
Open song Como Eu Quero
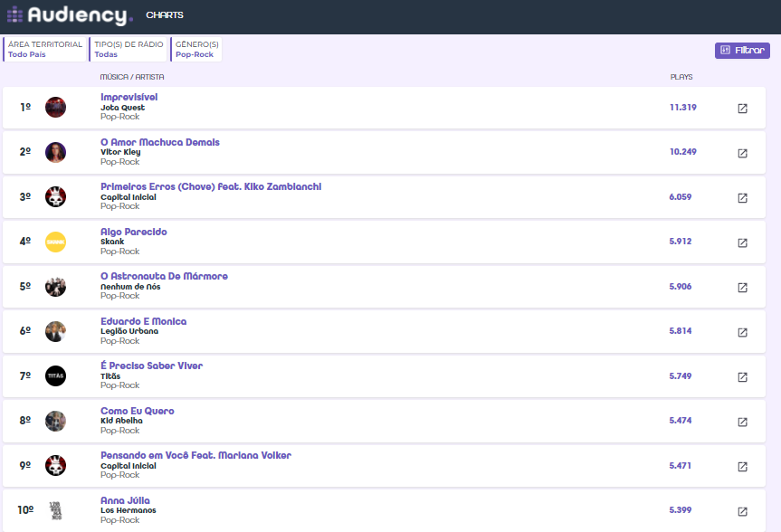click(137, 411)
